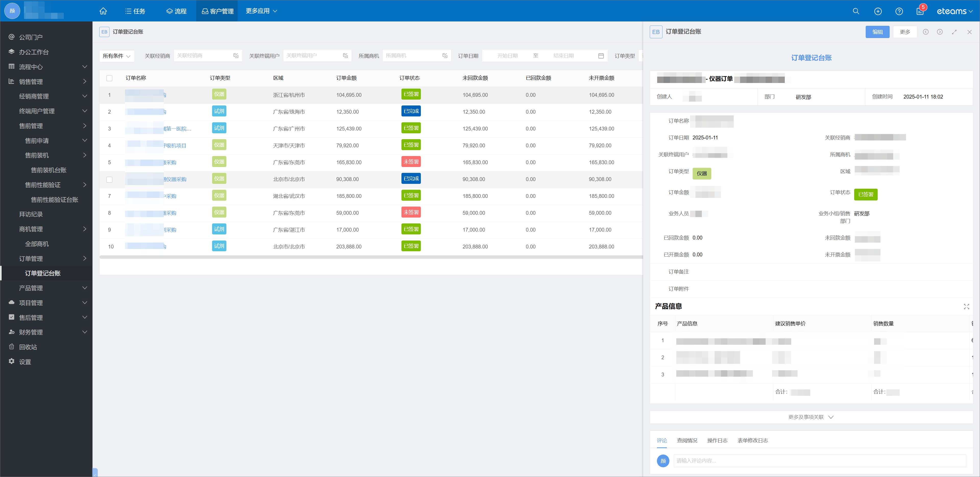980x477 pixels.
Task: Click the 开始日期 input field
Action: (x=507, y=56)
